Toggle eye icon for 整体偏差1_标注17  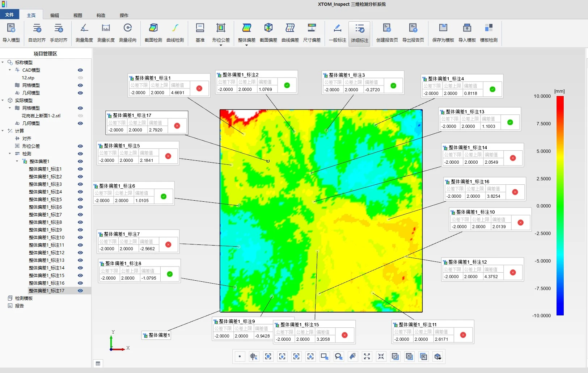80,291
